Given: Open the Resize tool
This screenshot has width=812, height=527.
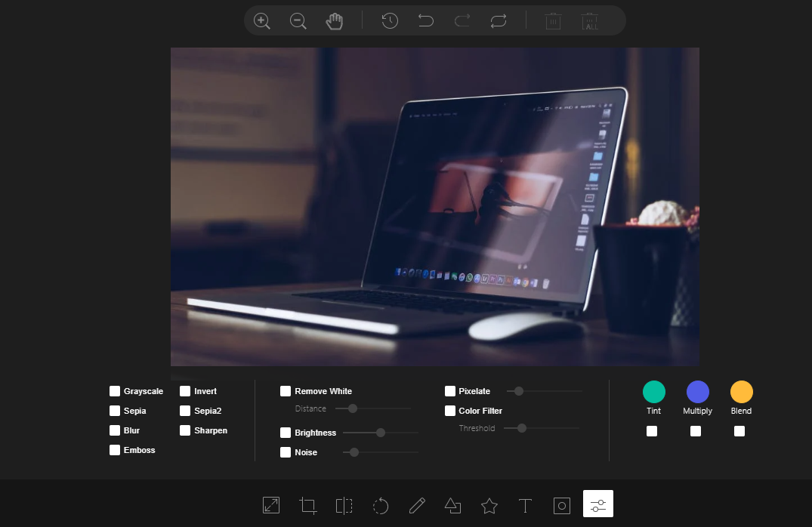Looking at the screenshot, I should click(271, 505).
